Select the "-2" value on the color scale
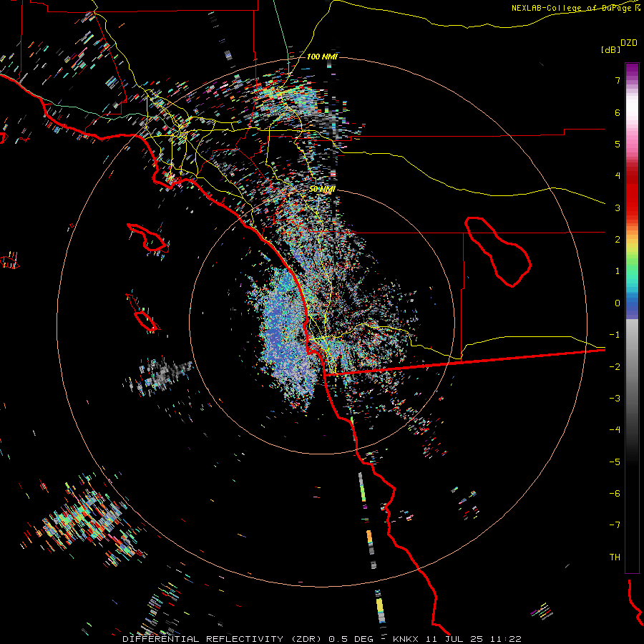Screen dimensions: 644x644 pos(615,367)
